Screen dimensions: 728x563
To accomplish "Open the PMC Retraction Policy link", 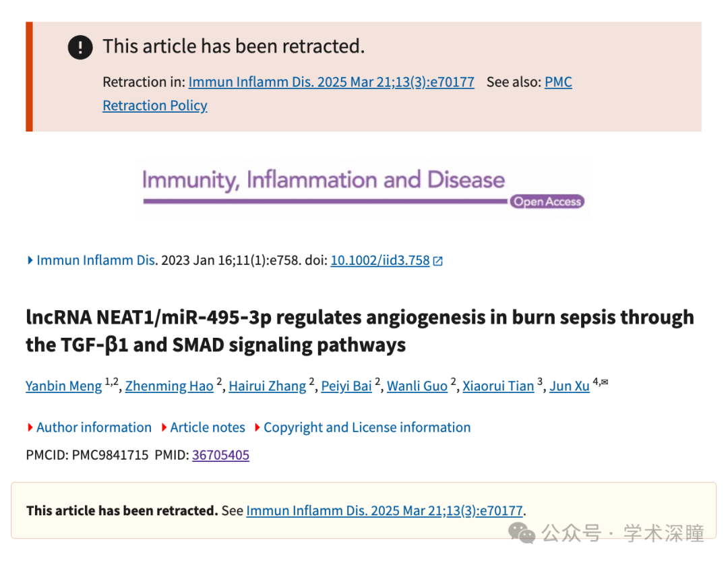I will pyautogui.click(x=155, y=106).
